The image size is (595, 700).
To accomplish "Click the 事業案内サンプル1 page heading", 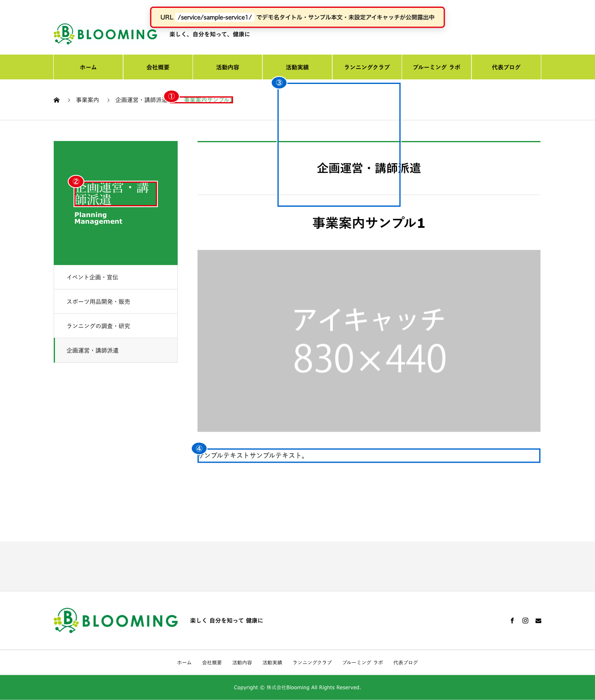I will click(x=369, y=223).
